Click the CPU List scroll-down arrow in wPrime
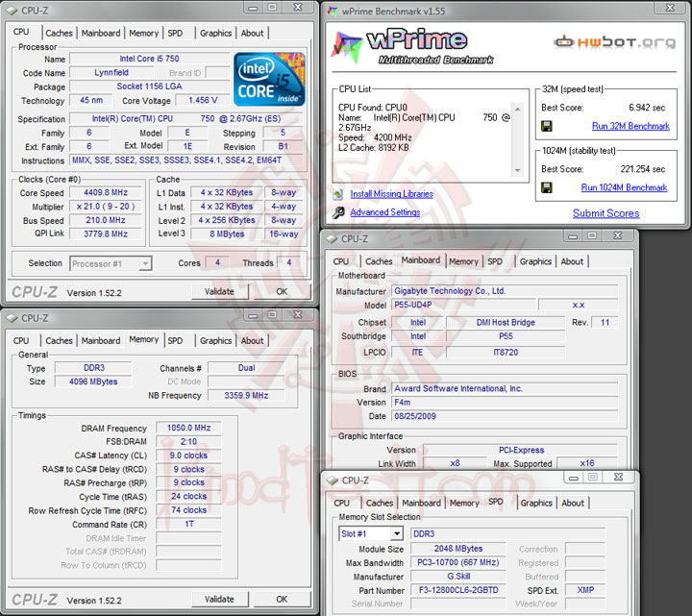The image size is (692, 616). pos(518,171)
